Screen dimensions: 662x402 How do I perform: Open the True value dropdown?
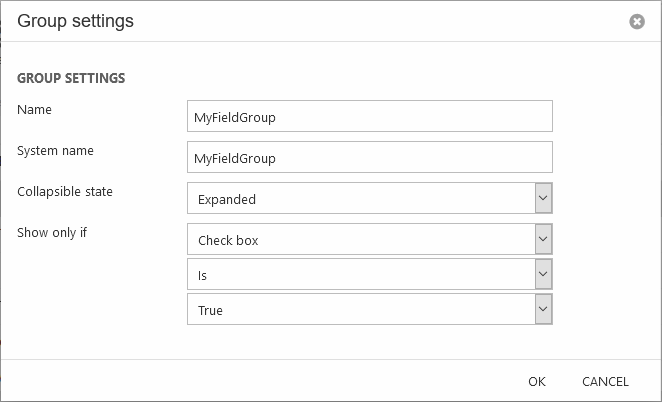[x=360, y=309]
